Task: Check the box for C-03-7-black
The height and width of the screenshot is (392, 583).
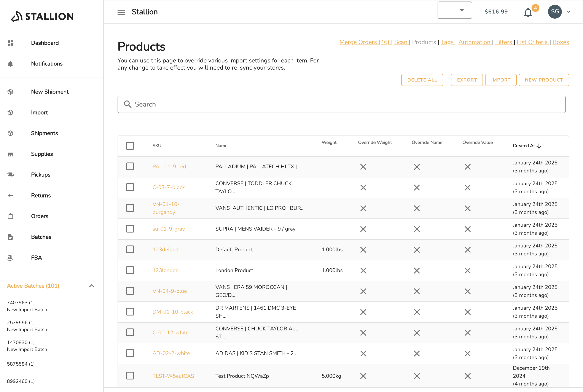Action: pyautogui.click(x=130, y=187)
